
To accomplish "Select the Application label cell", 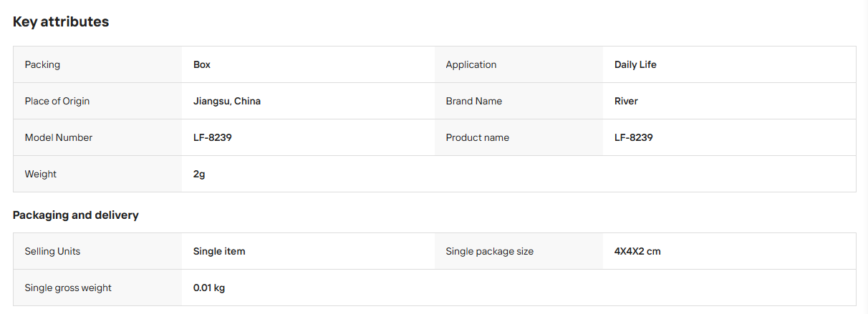I will coord(519,64).
